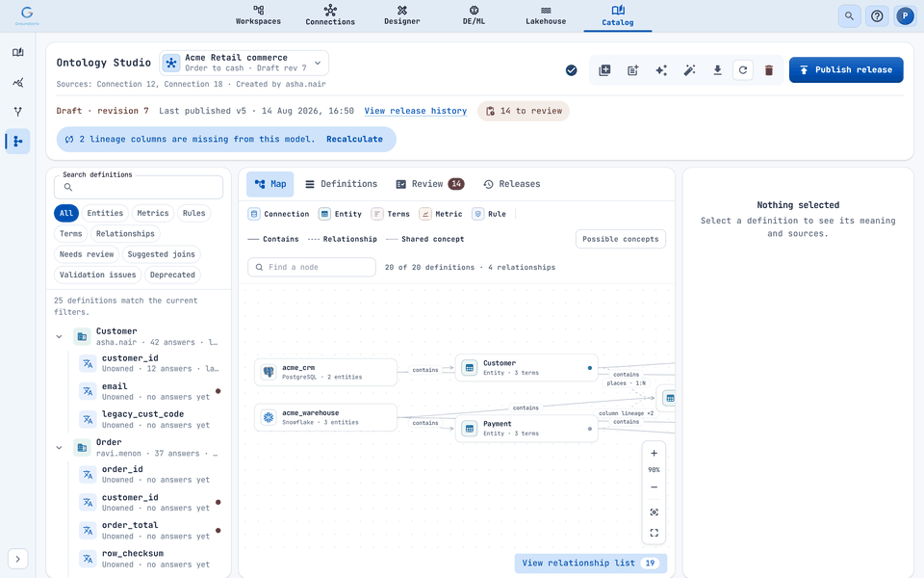Select the Validation issues filter chip

(97, 275)
